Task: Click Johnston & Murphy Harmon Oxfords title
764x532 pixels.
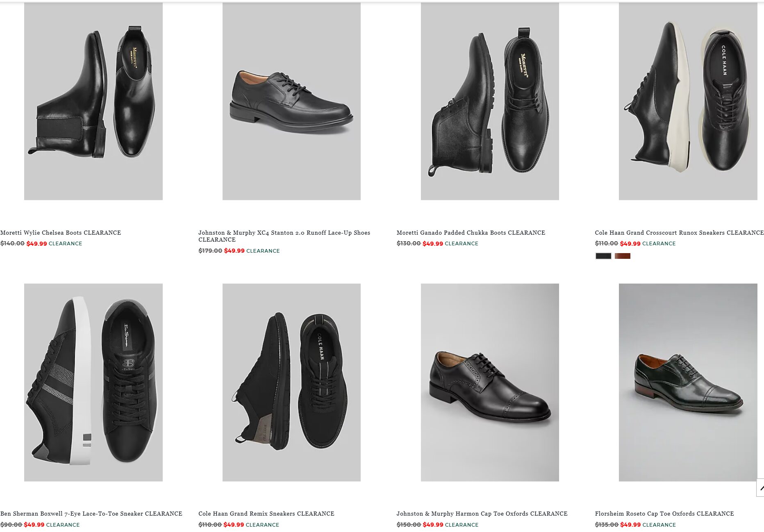Action: pyautogui.click(x=482, y=514)
